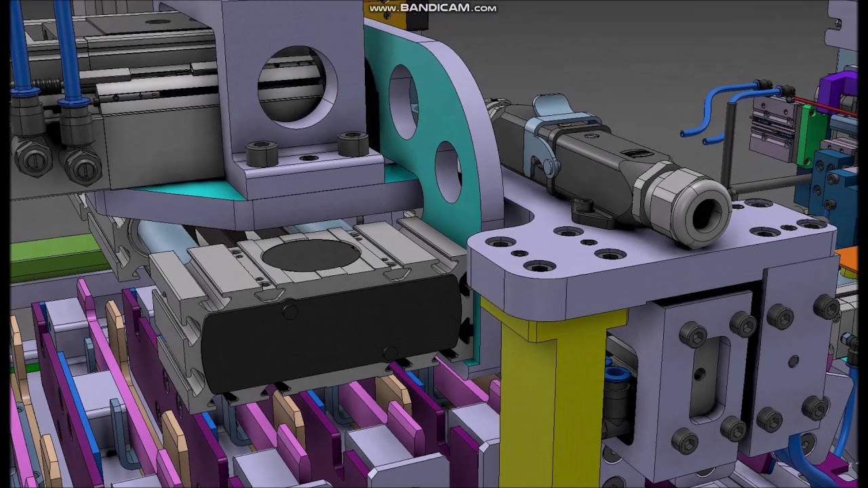Select the green rail block on left side
This screenshot has height=488, width=868.
pyautogui.click(x=54, y=258)
